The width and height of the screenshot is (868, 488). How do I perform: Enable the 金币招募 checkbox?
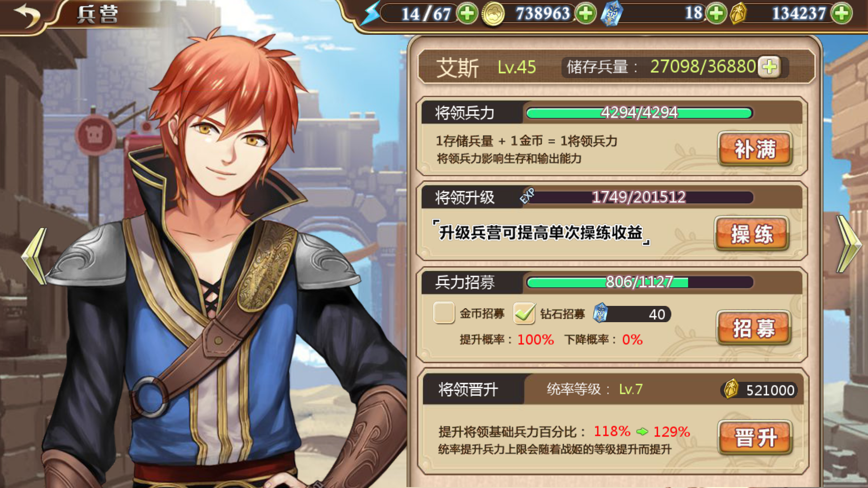click(443, 313)
